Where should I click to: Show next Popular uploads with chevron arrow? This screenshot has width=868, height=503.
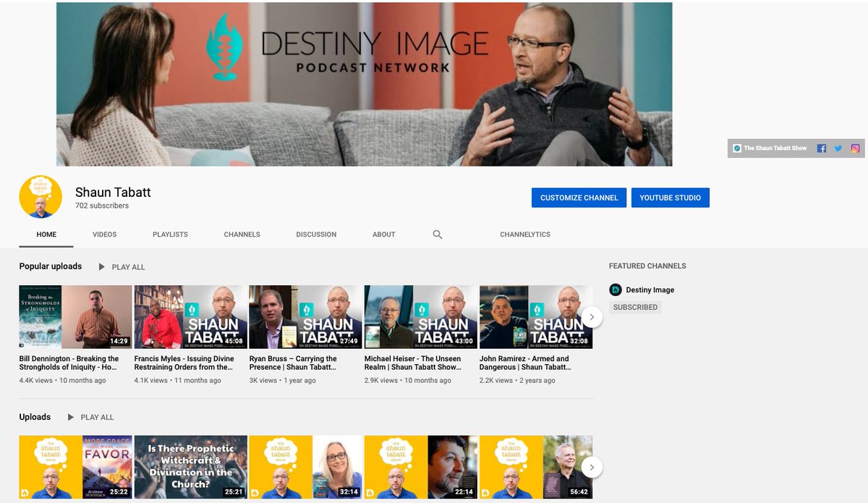592,317
